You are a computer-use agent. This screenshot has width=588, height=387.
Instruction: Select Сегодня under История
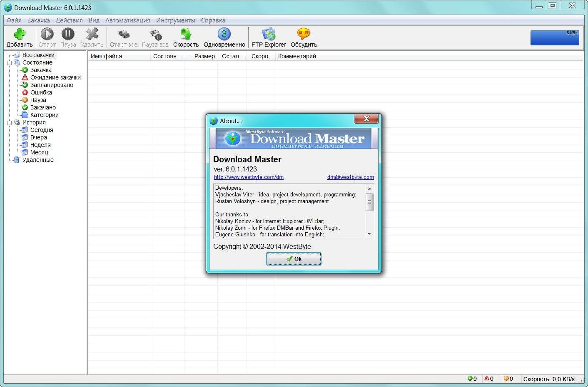42,130
